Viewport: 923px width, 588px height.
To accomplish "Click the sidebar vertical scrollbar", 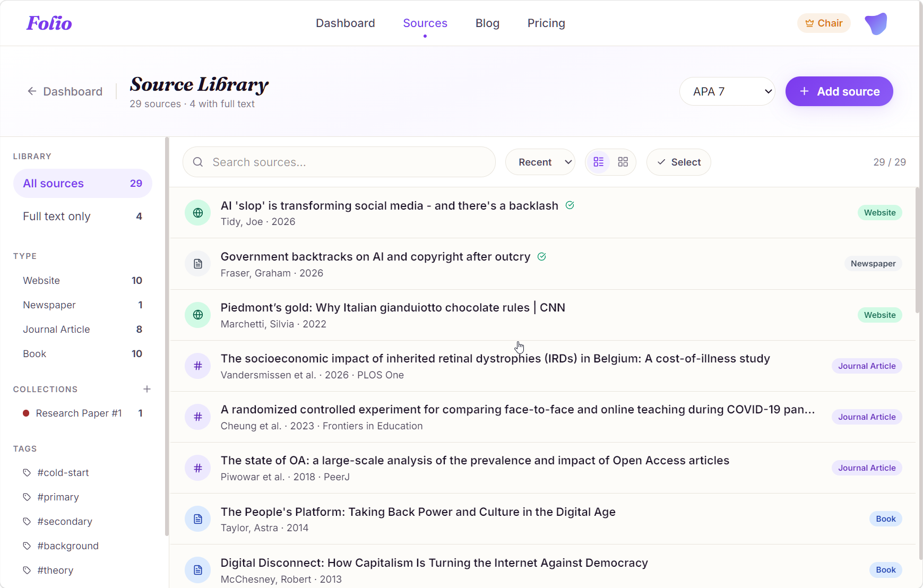I will [x=167, y=337].
